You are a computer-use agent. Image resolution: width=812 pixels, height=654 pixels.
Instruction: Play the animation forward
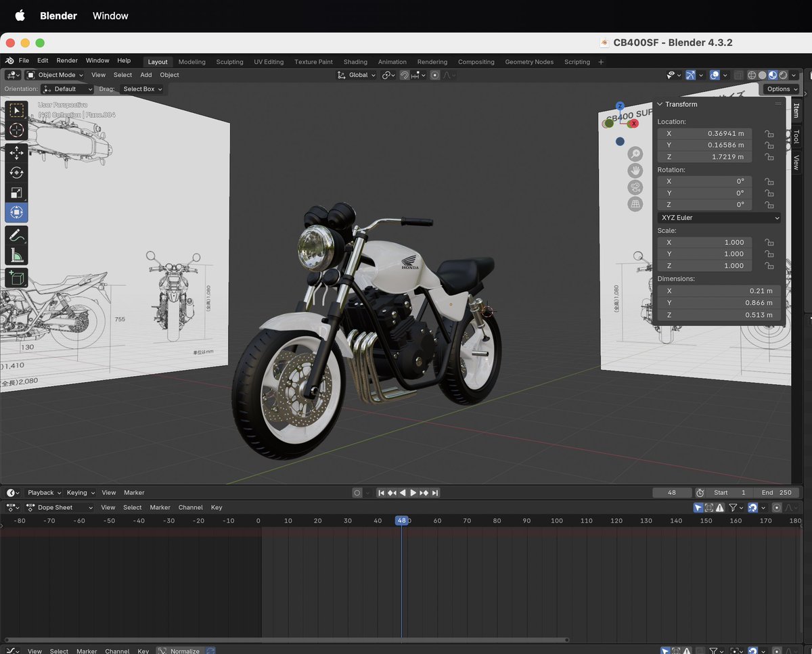[x=413, y=493]
